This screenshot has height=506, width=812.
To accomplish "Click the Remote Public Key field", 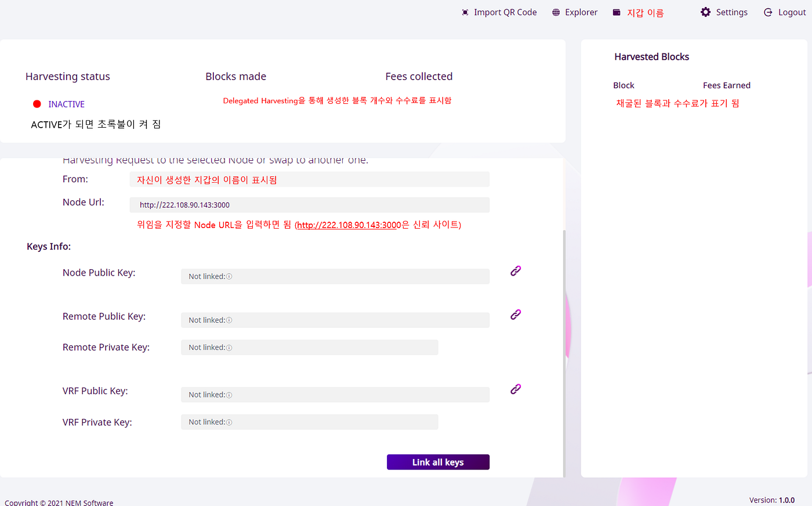I will [335, 320].
